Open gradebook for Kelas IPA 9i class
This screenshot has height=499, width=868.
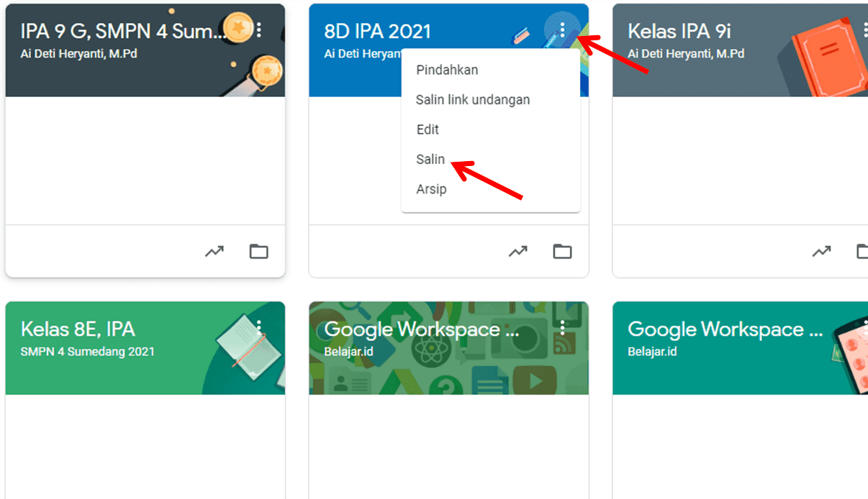[821, 251]
